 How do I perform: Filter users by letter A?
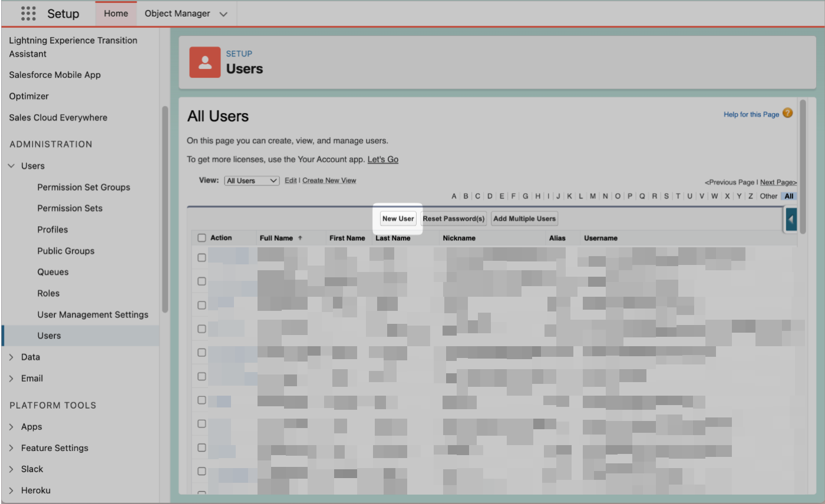point(454,196)
